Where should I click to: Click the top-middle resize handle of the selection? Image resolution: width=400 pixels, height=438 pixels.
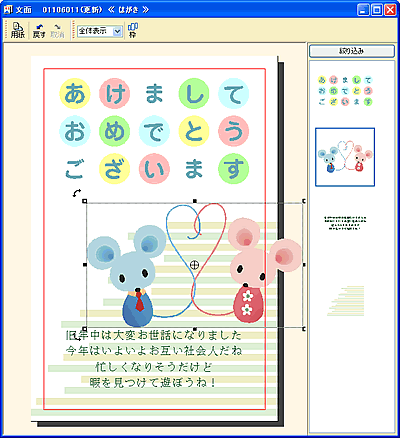195,201
